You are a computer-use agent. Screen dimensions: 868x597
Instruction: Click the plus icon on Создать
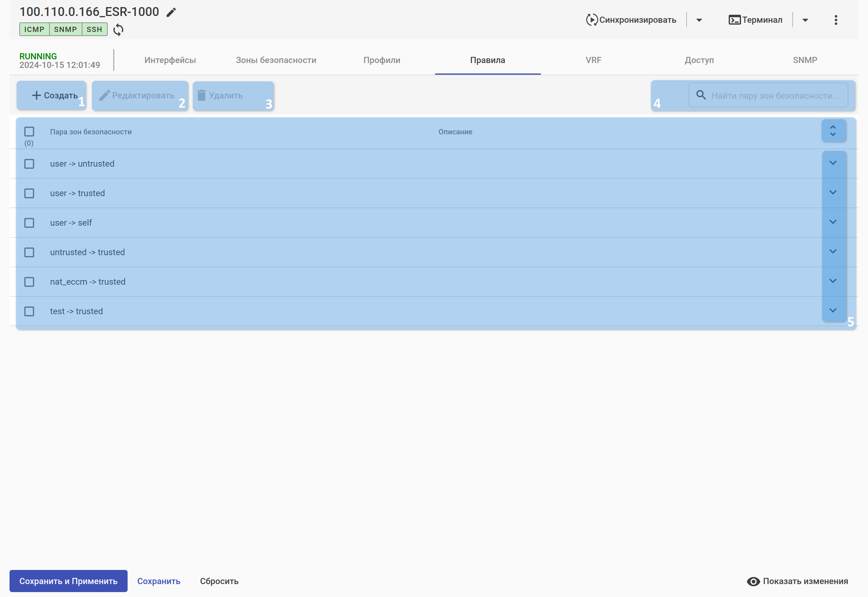(x=36, y=95)
